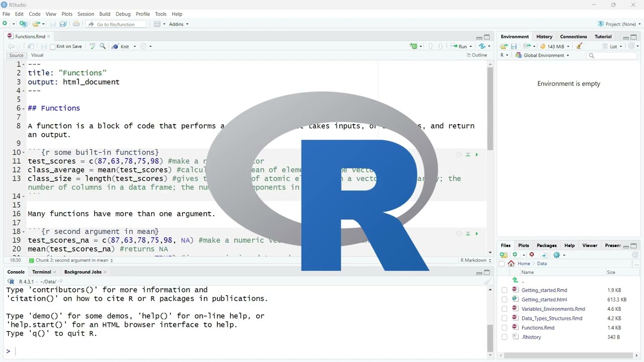
Task: Refresh the Environment pane
Action: [x=631, y=46]
